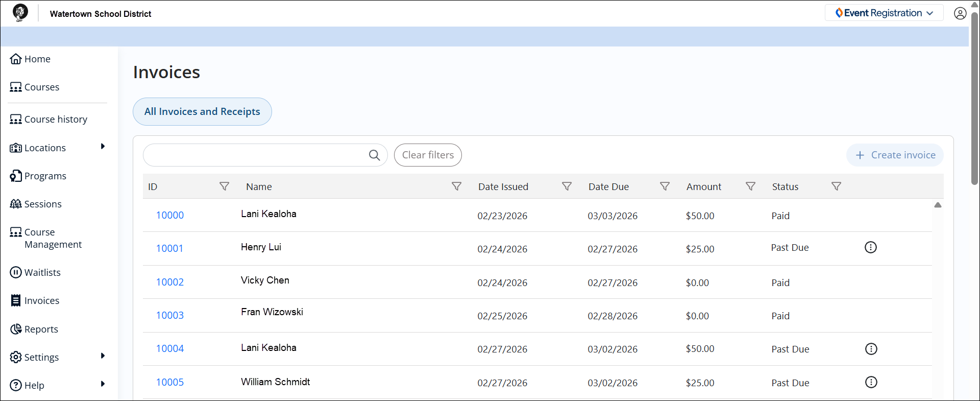Screen dimensions: 980x401
Task: Open invoice 10000 link
Action: pos(170,215)
